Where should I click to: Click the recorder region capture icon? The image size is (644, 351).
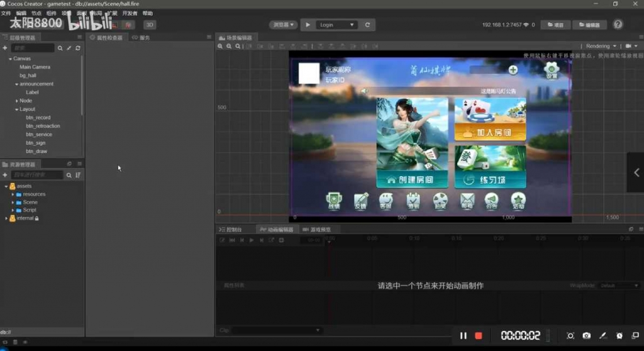pos(570,336)
